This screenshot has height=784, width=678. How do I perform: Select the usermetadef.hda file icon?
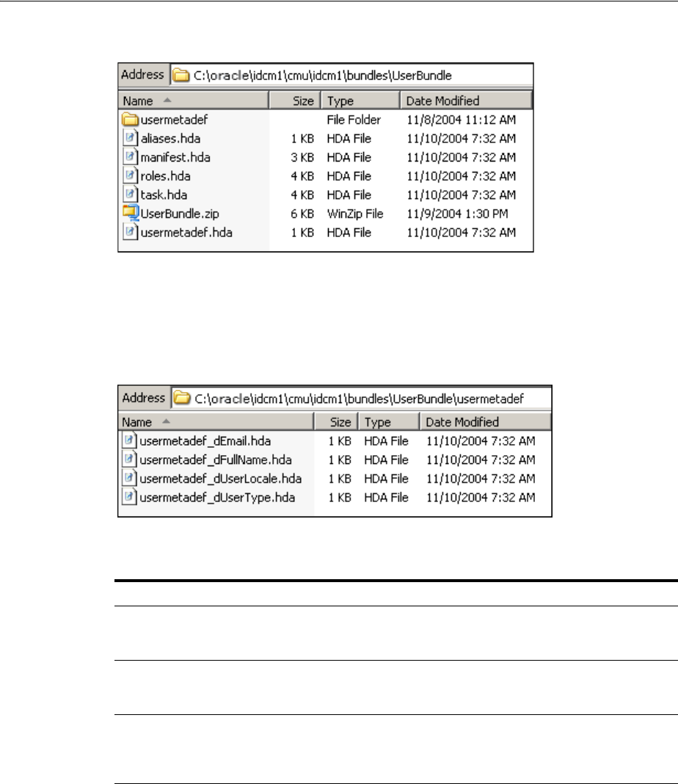tap(130, 232)
